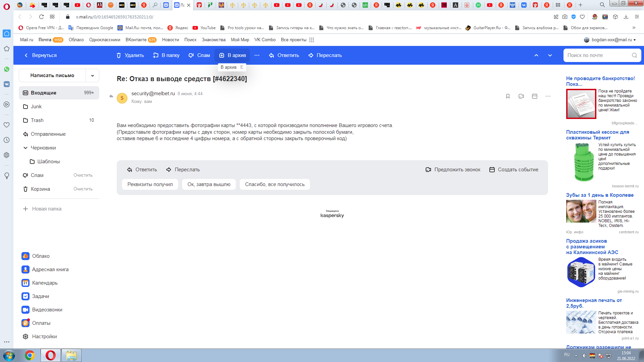Click the bookmark flag icon on the email
Screen dimensions: 644x362
508,96
